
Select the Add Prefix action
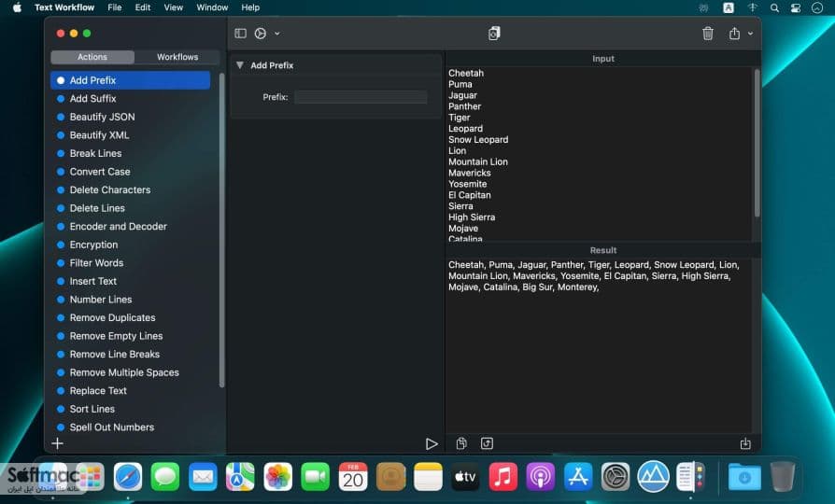131,80
